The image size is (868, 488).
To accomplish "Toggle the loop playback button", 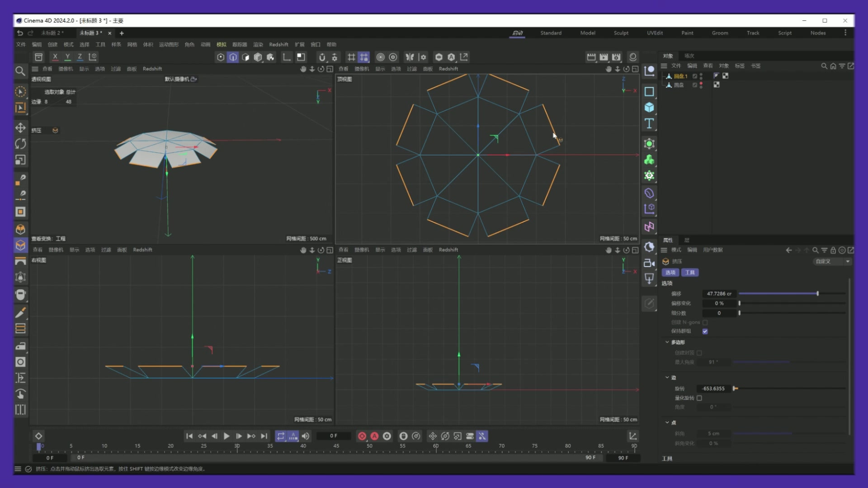I will pyautogui.click(x=281, y=436).
